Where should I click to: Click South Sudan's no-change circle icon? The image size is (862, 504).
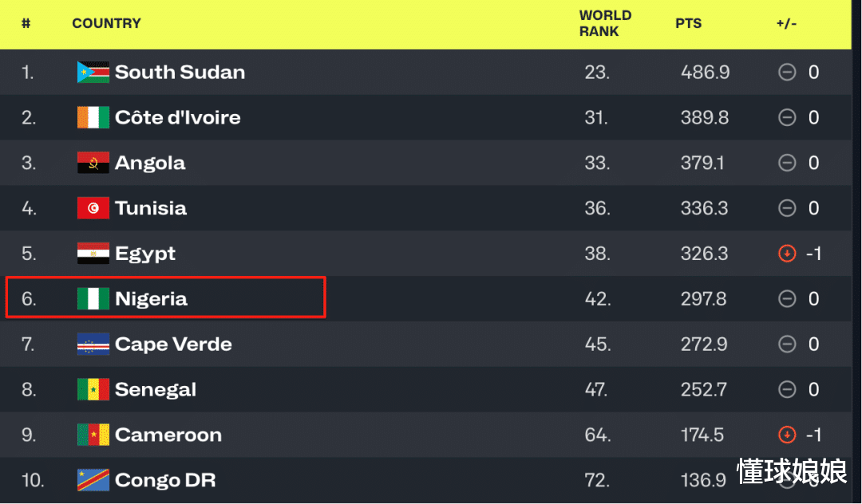pyautogui.click(x=787, y=72)
